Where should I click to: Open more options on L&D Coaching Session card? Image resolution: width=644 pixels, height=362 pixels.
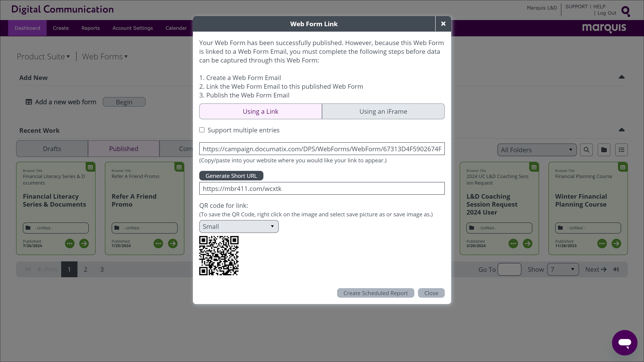pos(513,243)
